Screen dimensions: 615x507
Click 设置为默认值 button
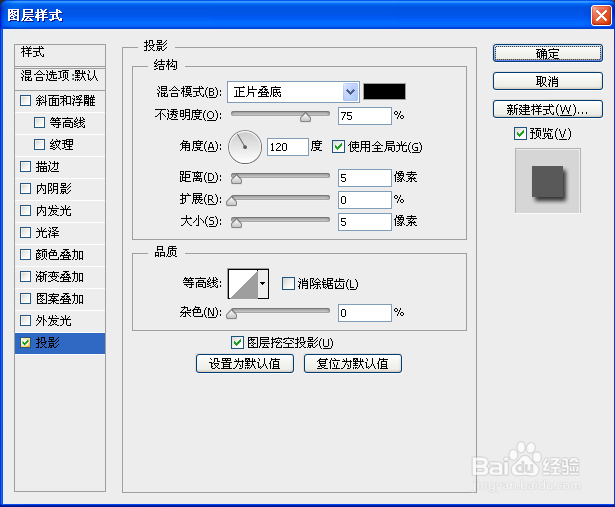point(245,363)
